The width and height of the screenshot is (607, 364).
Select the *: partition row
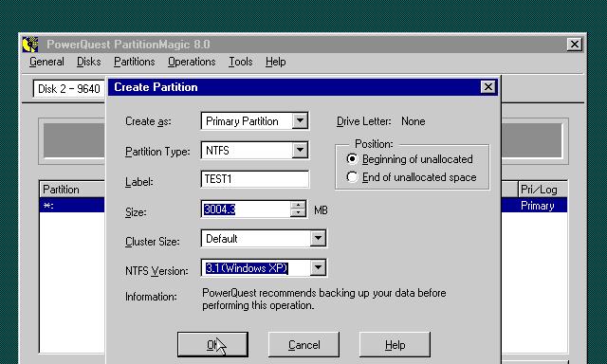pos(72,206)
